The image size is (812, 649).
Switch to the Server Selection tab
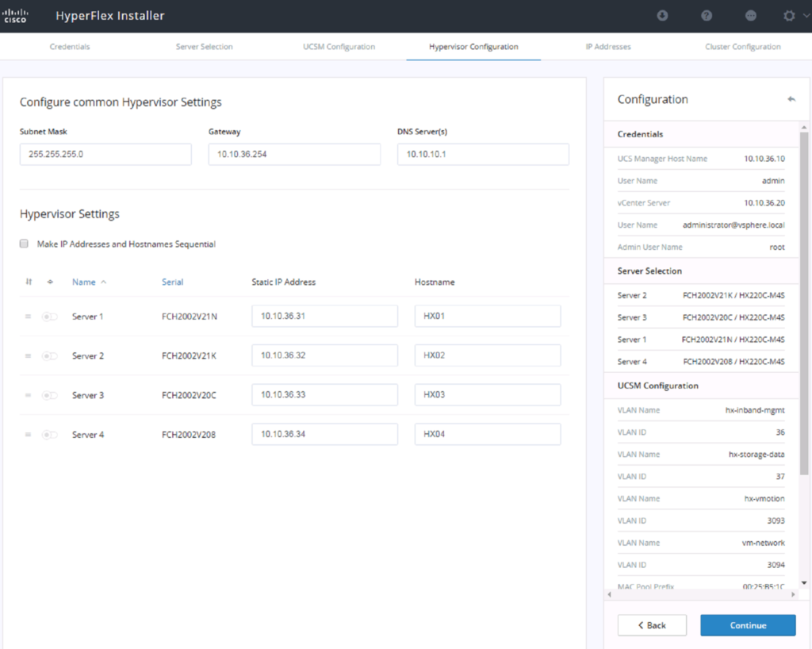tap(204, 47)
